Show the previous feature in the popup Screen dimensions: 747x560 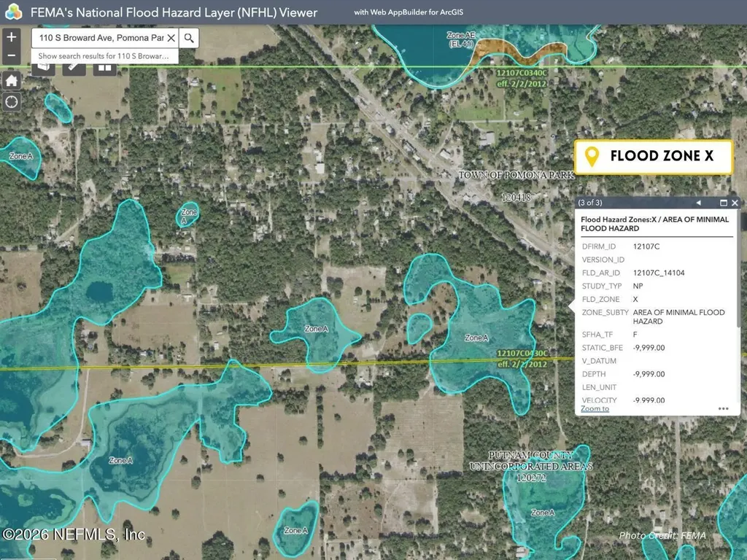[x=698, y=203]
